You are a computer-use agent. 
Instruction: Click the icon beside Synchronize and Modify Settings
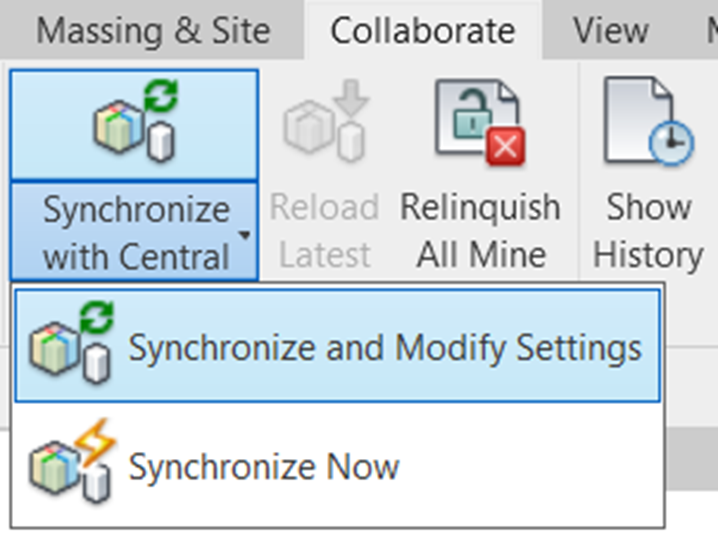click(71, 343)
